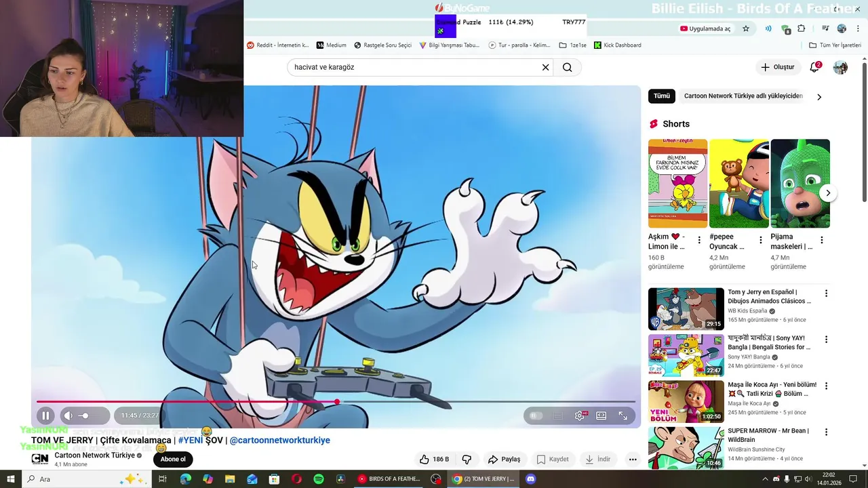Show more filter chips with right arrow
Image resolution: width=868 pixels, height=488 pixels.
point(819,97)
